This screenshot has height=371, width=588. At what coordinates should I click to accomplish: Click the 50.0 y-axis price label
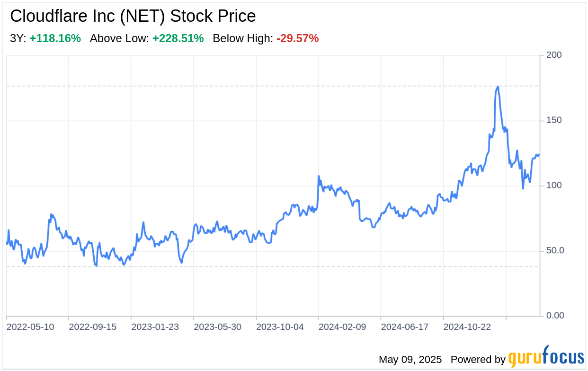pos(555,250)
